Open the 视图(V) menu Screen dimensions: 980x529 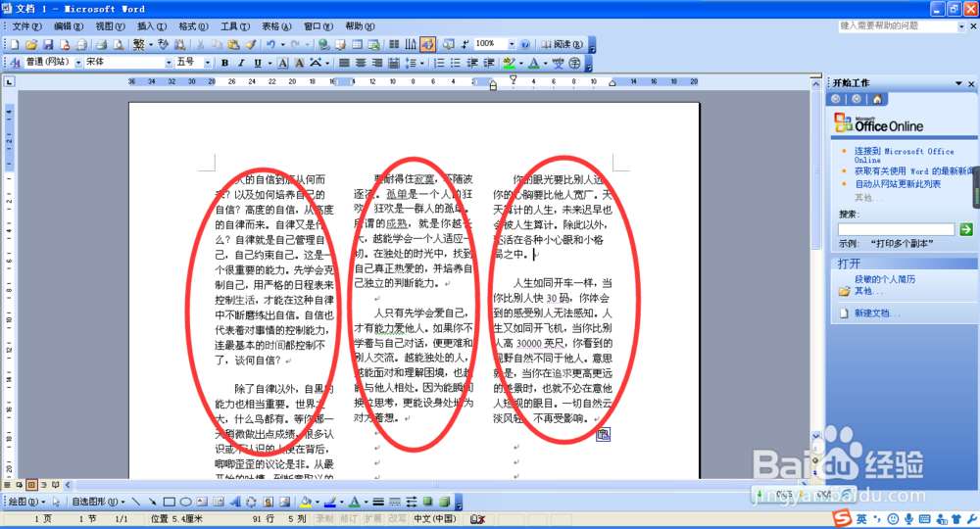click(x=110, y=26)
